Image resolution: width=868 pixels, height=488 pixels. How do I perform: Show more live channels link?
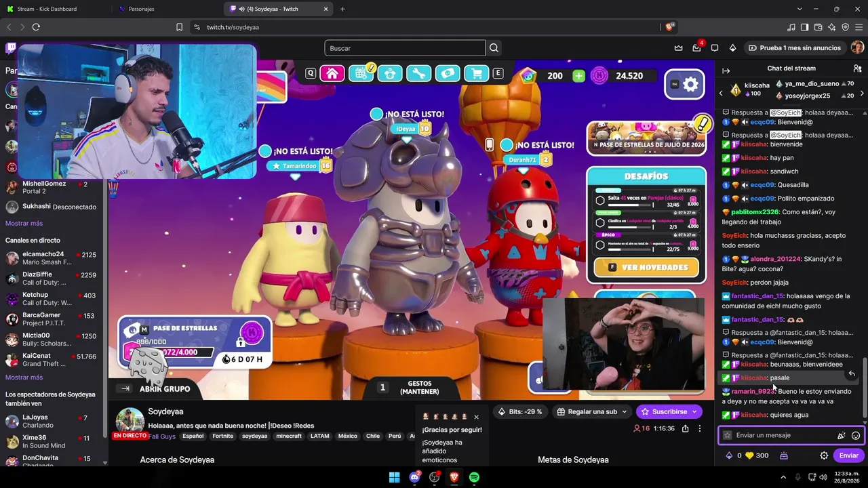click(24, 377)
